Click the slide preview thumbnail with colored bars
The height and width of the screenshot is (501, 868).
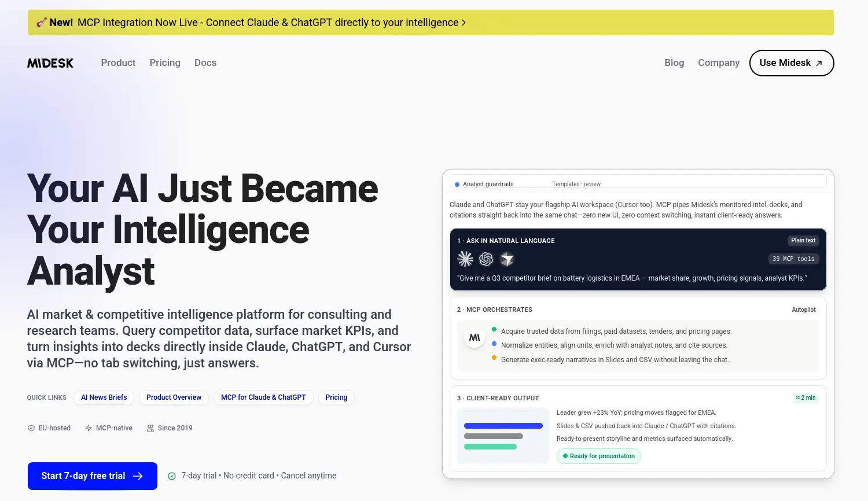pos(503,436)
